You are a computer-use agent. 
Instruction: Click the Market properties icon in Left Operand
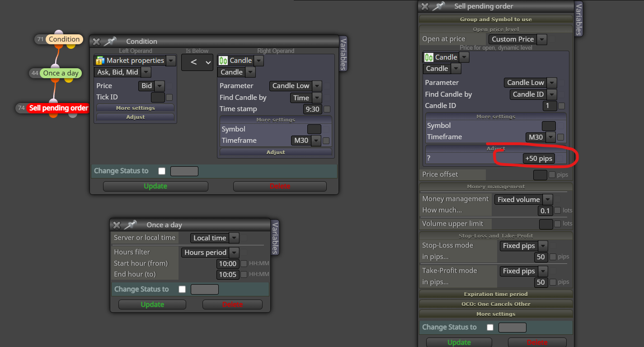pos(100,61)
